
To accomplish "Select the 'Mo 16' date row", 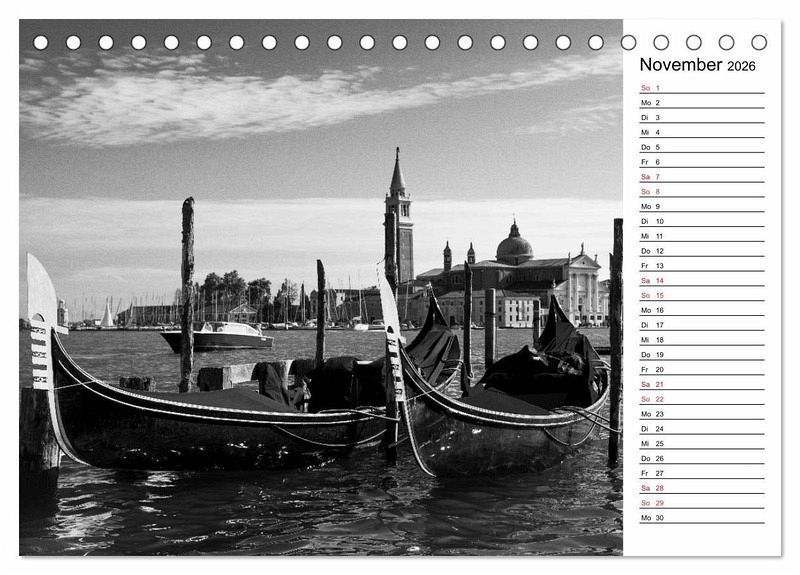I will pos(702,310).
